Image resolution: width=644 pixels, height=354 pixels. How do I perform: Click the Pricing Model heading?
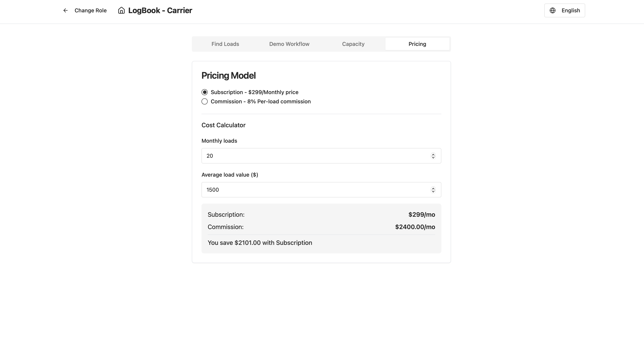click(228, 76)
